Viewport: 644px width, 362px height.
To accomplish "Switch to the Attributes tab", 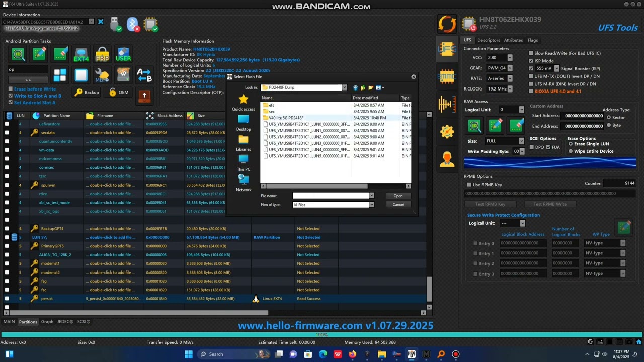I will 513,40.
